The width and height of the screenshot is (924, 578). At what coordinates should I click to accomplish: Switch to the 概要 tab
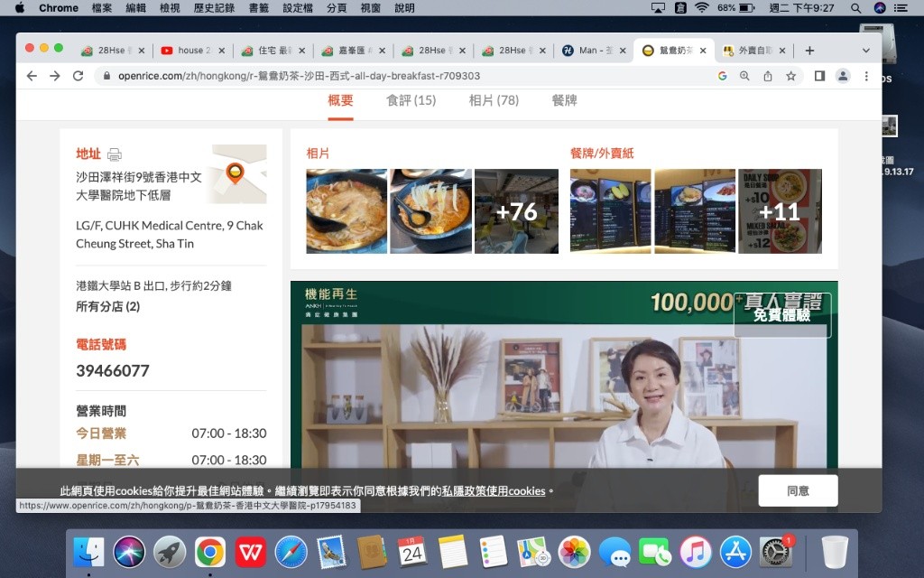click(x=340, y=100)
